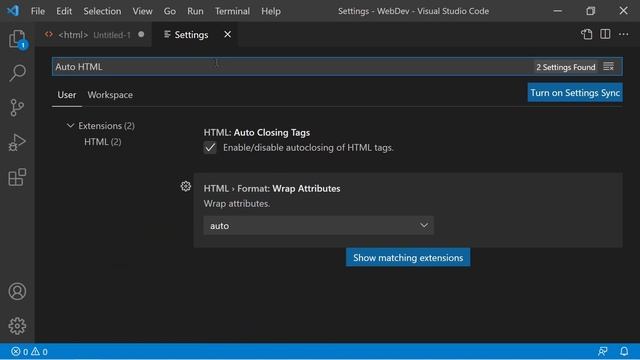Screen dimensions: 640x360
Task: Open the Help menu
Action: pos(271,11)
